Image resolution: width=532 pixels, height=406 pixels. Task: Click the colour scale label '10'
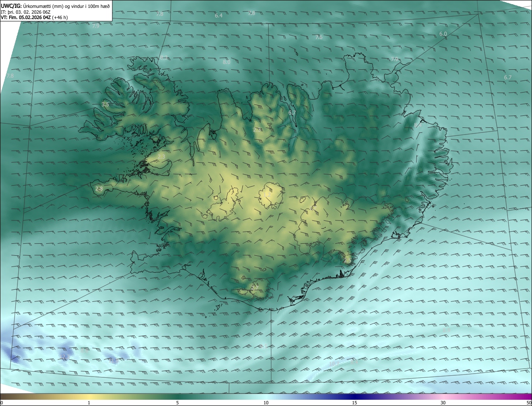pyautogui.click(x=266, y=403)
